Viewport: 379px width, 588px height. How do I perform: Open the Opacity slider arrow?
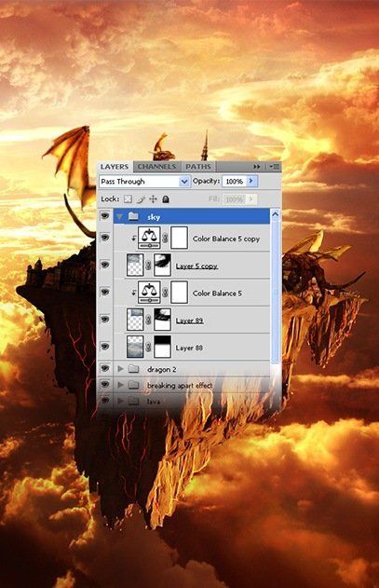pos(251,181)
